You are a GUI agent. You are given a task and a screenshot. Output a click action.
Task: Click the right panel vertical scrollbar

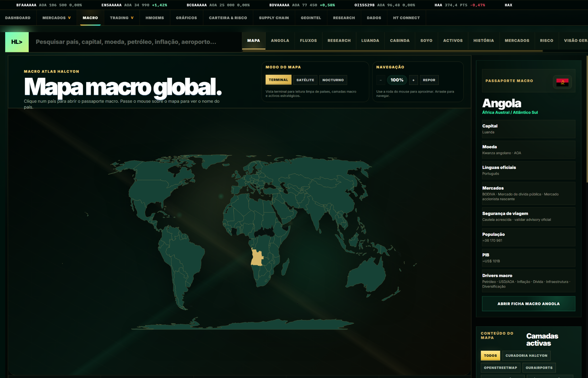pos(587,119)
